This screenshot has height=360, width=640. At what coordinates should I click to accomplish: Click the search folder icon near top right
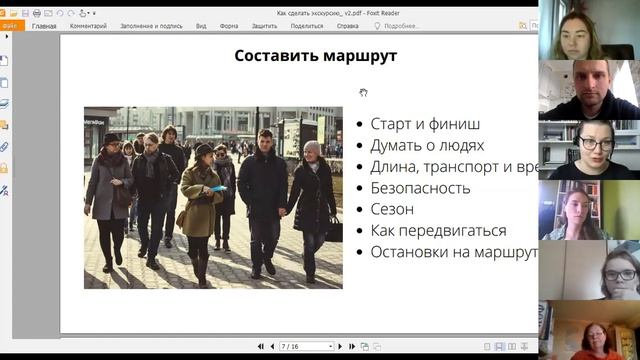(x=522, y=26)
